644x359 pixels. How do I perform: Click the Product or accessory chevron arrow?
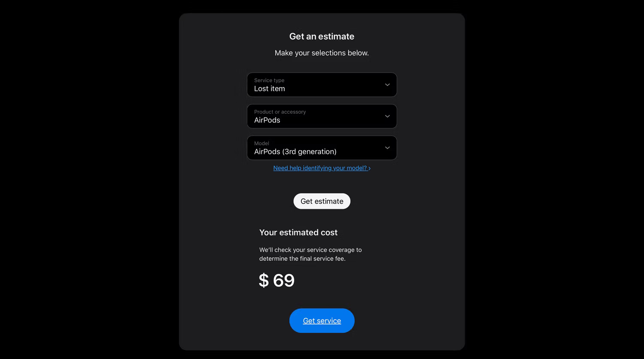[x=387, y=116]
